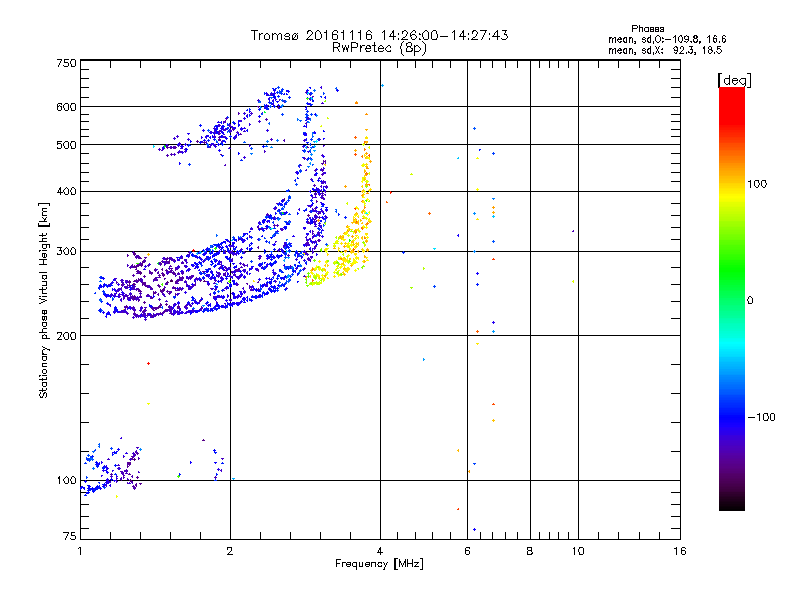Click the x-axis tick label '16'

tap(680, 551)
